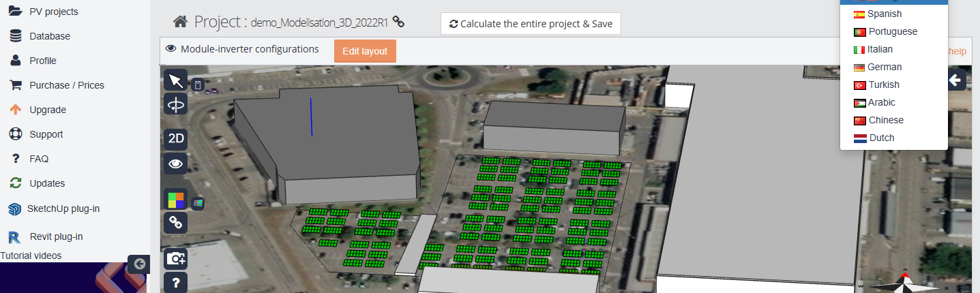The image size is (980, 293).
Task: Click the orange help link
Action: click(957, 51)
